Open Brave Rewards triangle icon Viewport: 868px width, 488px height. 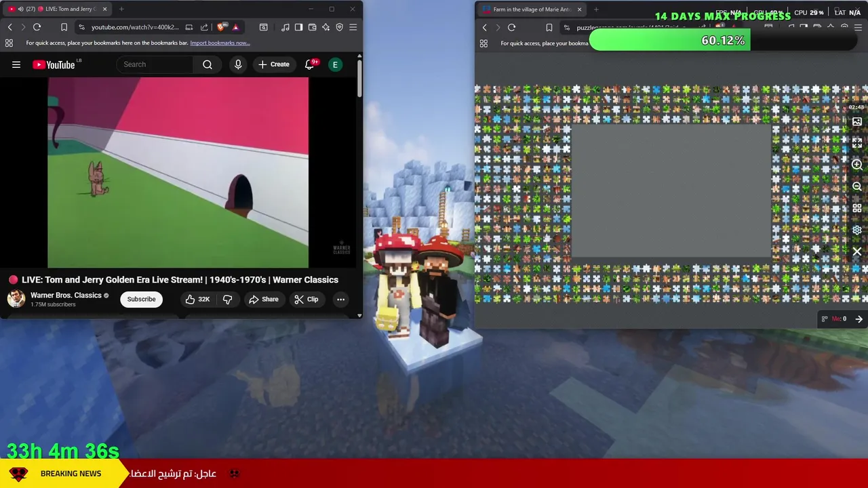[x=235, y=27]
